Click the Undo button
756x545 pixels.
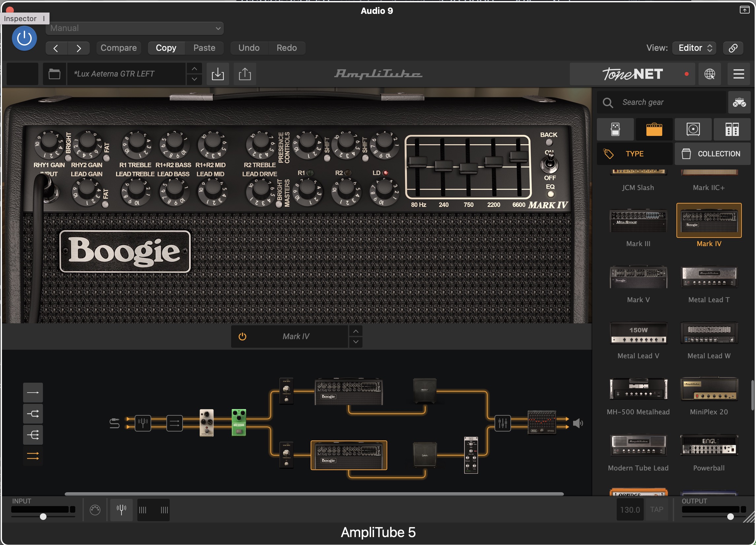click(249, 48)
